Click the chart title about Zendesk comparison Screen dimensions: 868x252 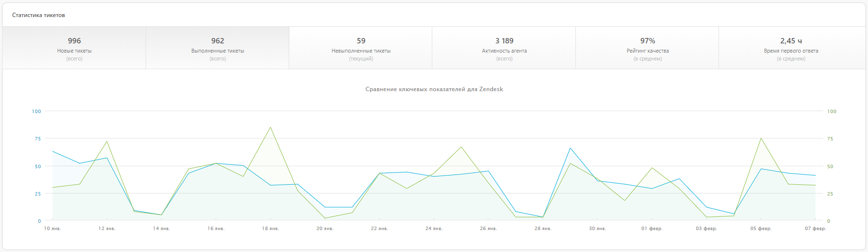pyautogui.click(x=434, y=89)
